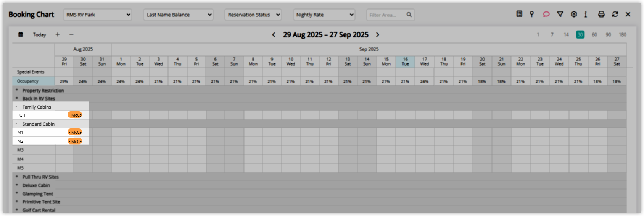Collapse the Standard Cabin category
The width and height of the screenshot is (644, 216).
tap(16, 124)
